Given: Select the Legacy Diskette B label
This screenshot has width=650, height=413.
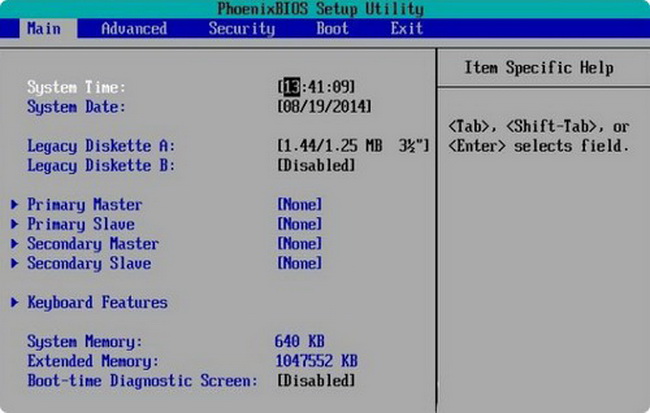Looking at the screenshot, I should tap(101, 165).
